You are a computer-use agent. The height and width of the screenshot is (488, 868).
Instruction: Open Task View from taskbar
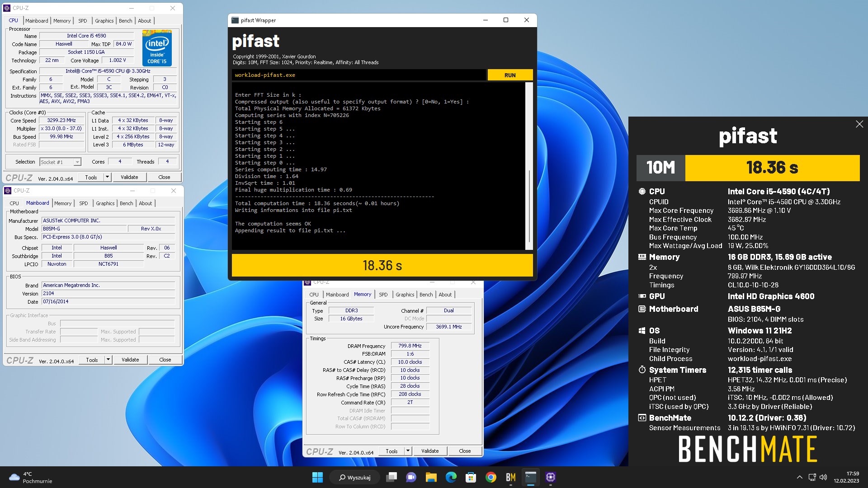pyautogui.click(x=392, y=477)
